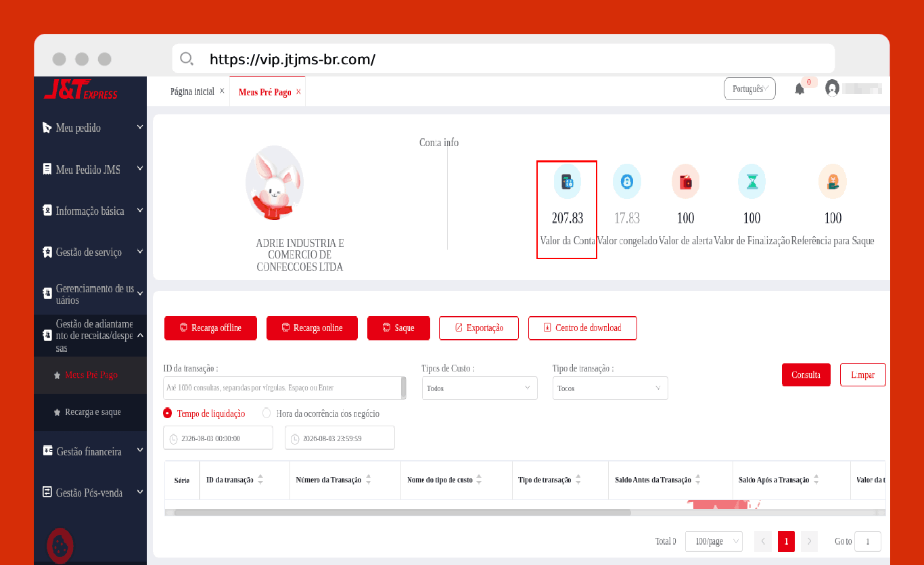This screenshot has width=924, height=565.
Task: Click the Recarga offline button
Action: point(211,327)
